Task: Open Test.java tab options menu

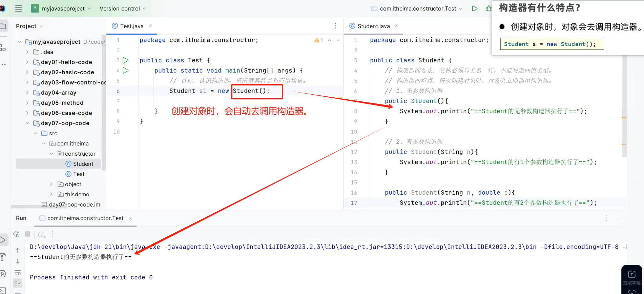Action: point(335,26)
